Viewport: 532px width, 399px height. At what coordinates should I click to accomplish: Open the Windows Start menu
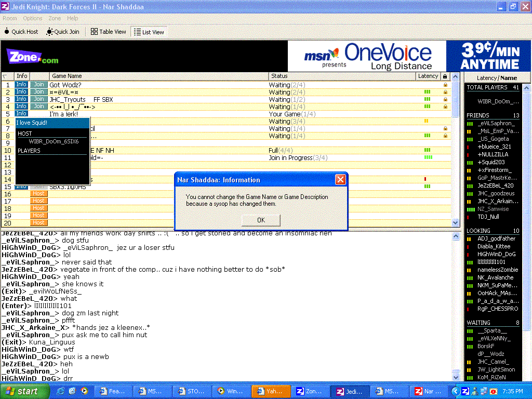tap(24, 391)
